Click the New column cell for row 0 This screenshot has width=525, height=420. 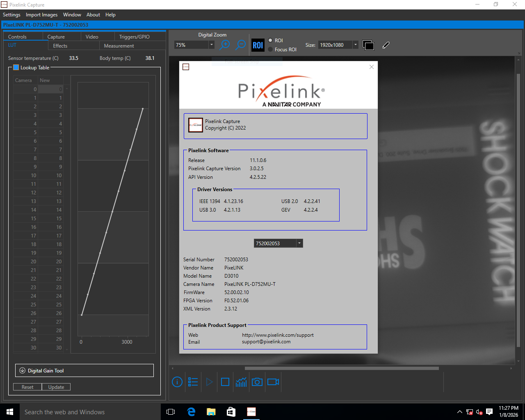(x=51, y=89)
